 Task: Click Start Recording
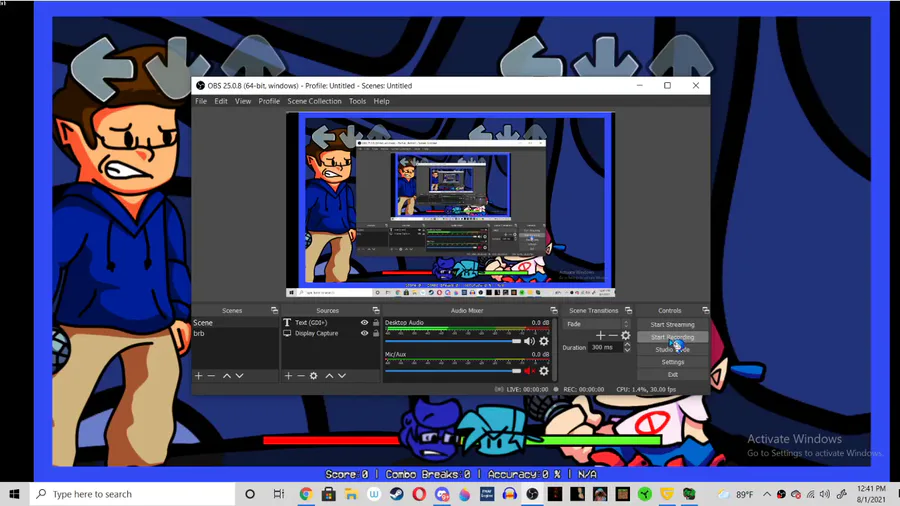[673, 337]
